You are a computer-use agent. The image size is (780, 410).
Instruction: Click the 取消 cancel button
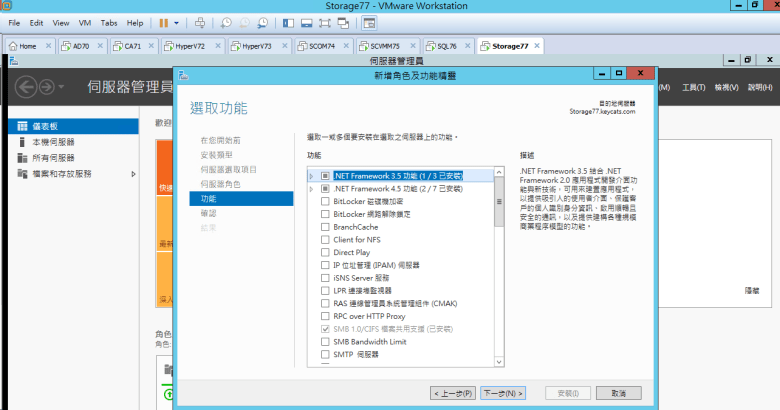(x=618, y=393)
